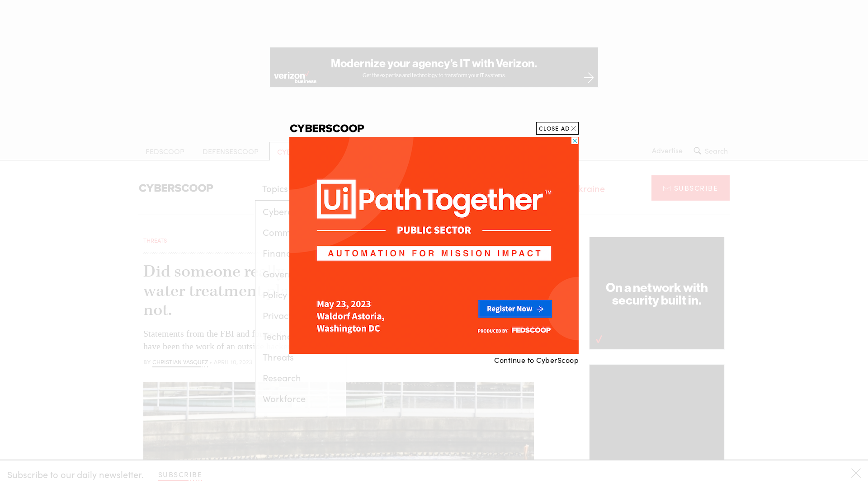This screenshot has width=868, height=488.
Task: Select the FEDSCOOP tab in navigation
Action: [x=165, y=151]
